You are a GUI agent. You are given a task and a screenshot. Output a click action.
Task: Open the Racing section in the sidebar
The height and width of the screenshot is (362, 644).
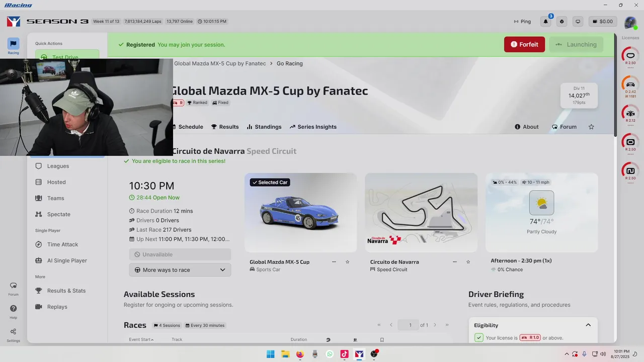13,46
